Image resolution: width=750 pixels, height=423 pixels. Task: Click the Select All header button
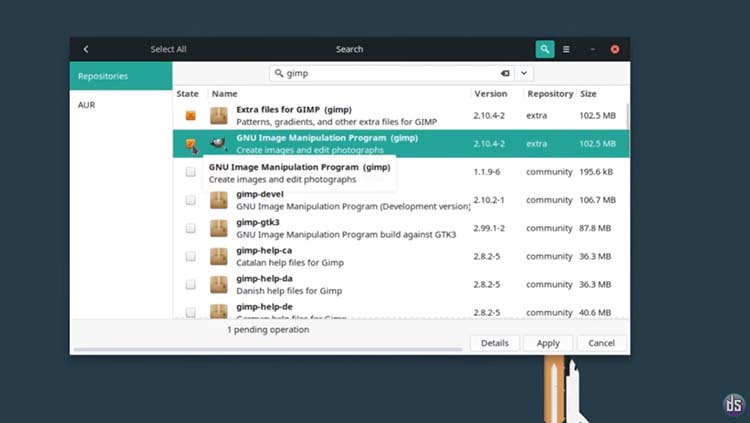tap(168, 49)
